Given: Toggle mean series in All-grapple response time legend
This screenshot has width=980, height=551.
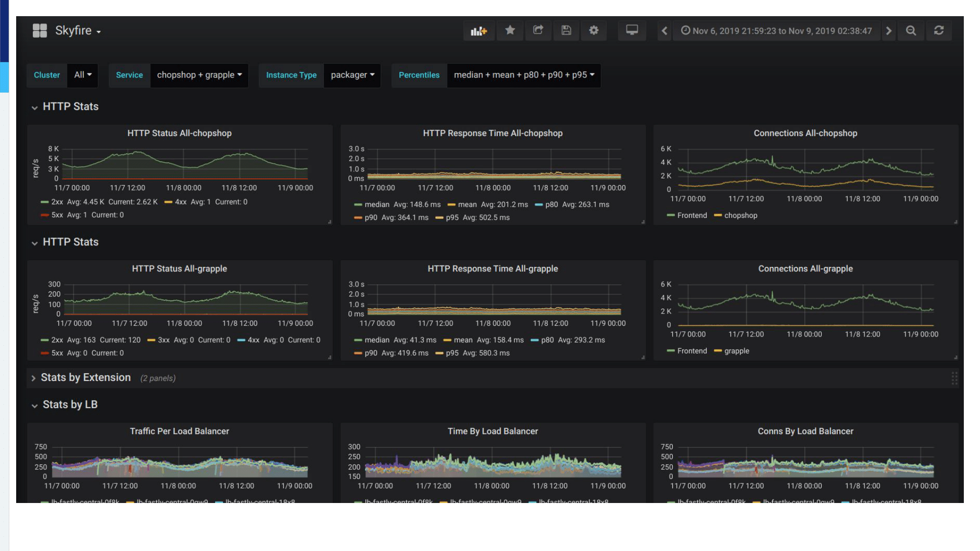Looking at the screenshot, I should point(463,340).
